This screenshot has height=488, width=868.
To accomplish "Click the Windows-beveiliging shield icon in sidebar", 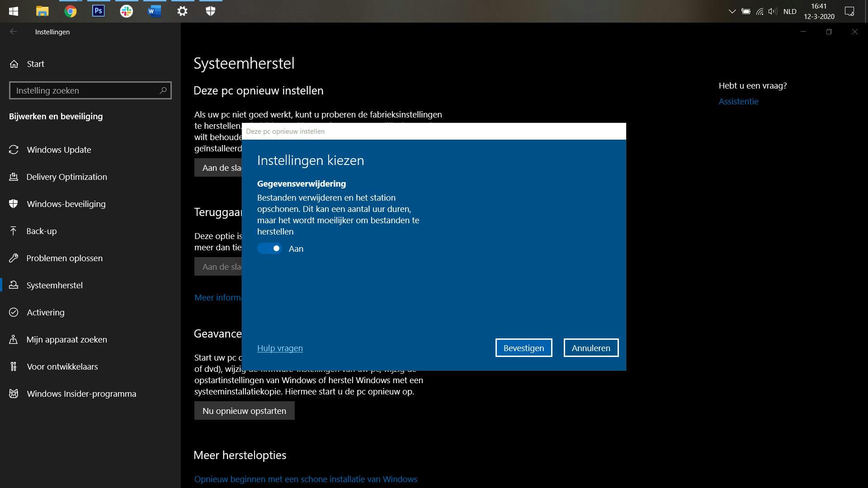I will click(14, 204).
